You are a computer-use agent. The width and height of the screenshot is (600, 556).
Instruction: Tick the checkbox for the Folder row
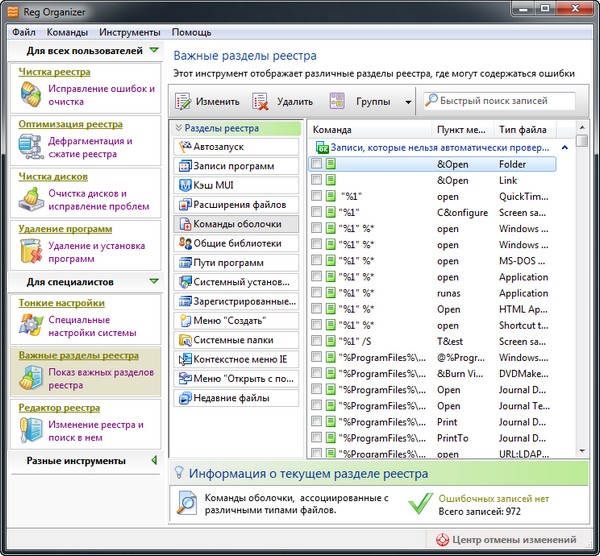tap(317, 164)
